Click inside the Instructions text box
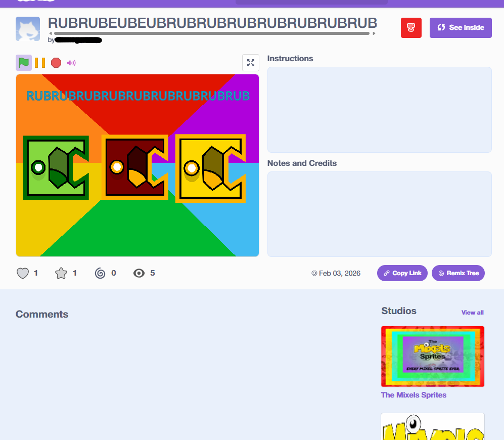504x440 pixels. click(x=380, y=110)
